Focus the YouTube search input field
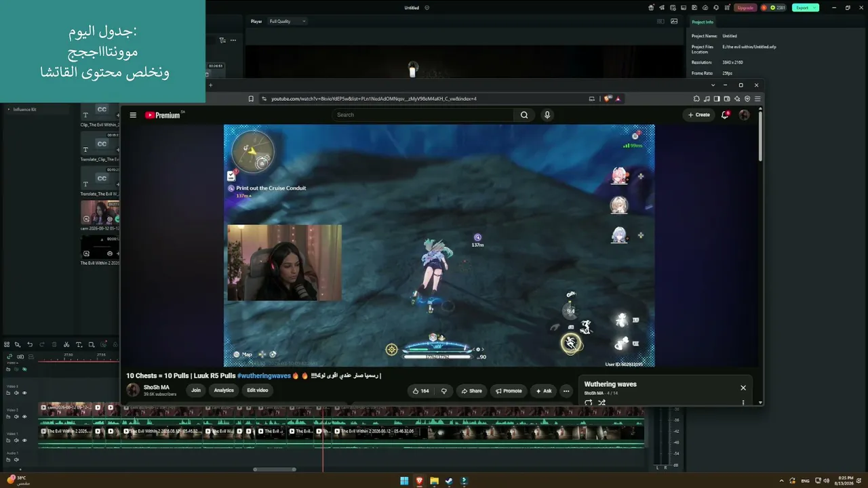Screen dimensions: 868x488 tap(424, 115)
